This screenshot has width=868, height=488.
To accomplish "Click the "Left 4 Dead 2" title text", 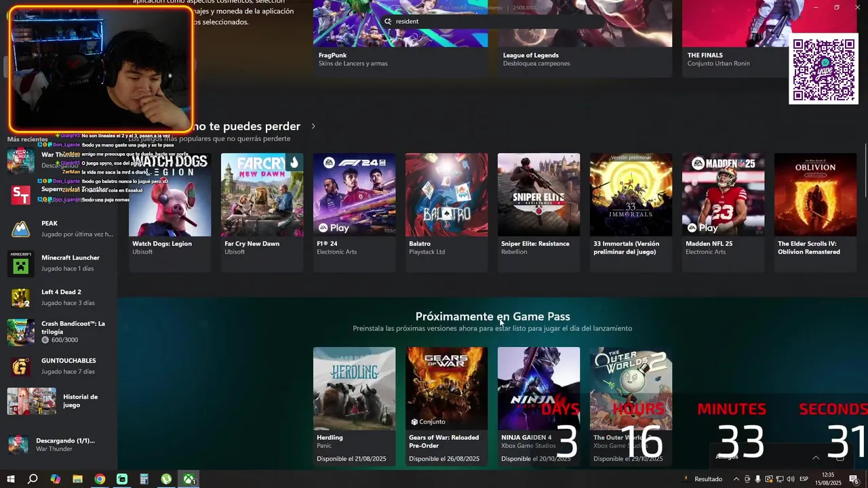I will coord(61,292).
